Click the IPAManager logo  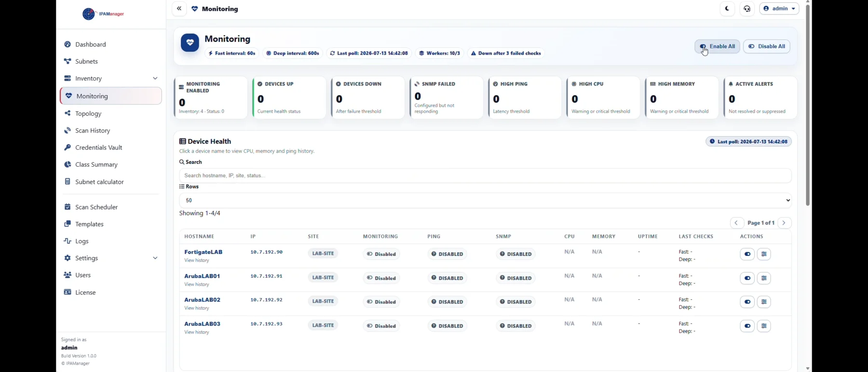(x=103, y=14)
